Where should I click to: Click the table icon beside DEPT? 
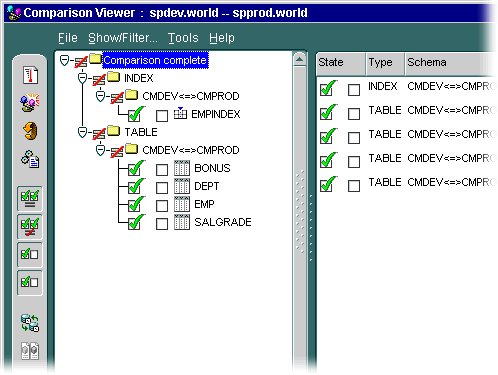(x=182, y=186)
